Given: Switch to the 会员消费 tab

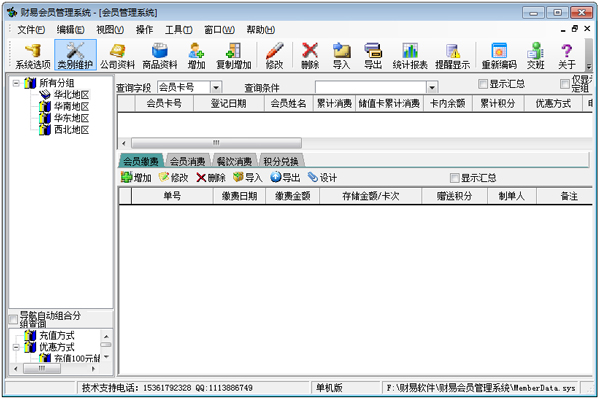Looking at the screenshot, I should pyautogui.click(x=187, y=161).
